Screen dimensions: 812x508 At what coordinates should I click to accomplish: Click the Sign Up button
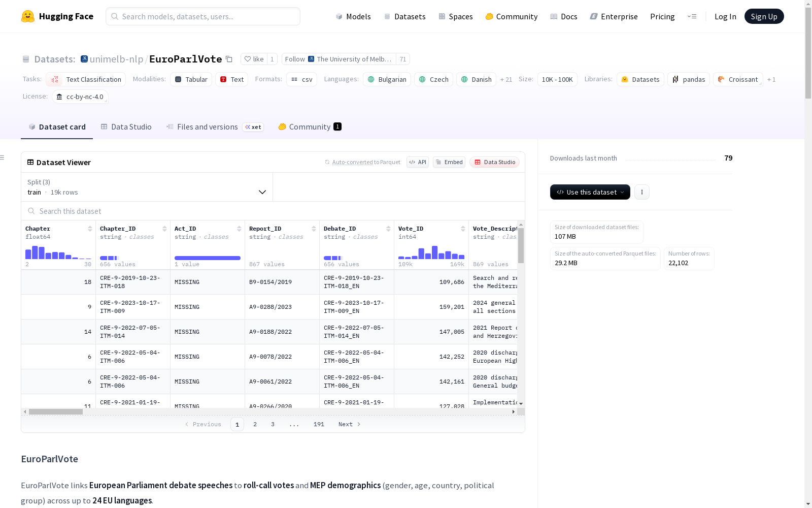(x=764, y=16)
